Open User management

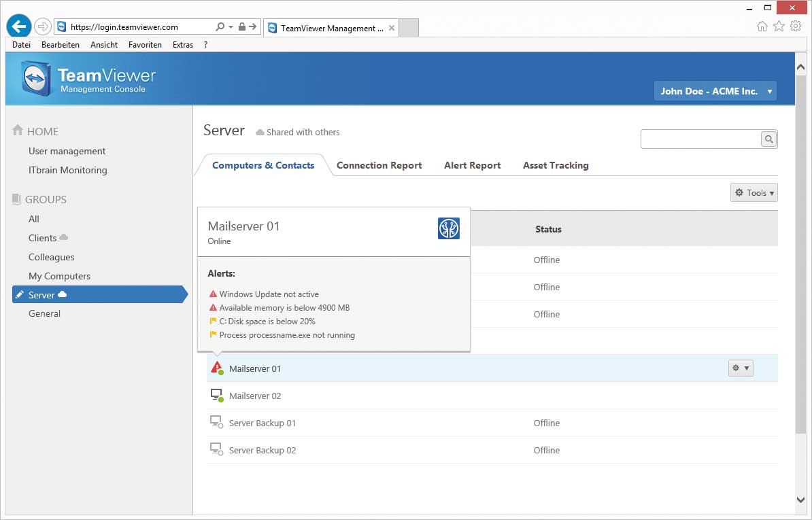pos(65,151)
